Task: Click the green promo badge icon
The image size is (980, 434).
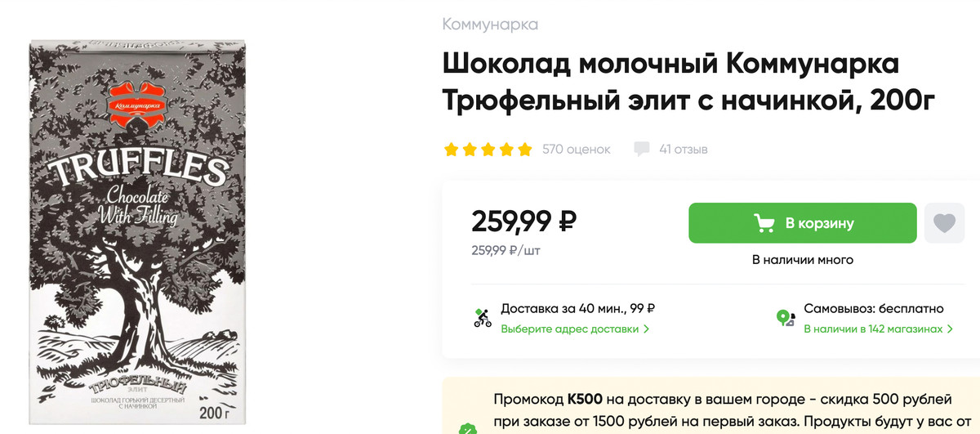Action: 469,427
